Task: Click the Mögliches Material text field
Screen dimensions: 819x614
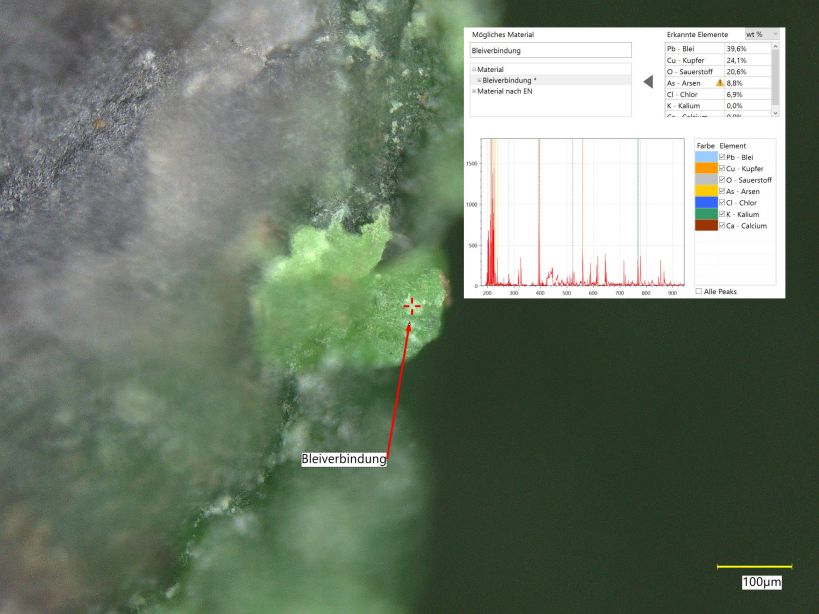Action: [x=551, y=51]
